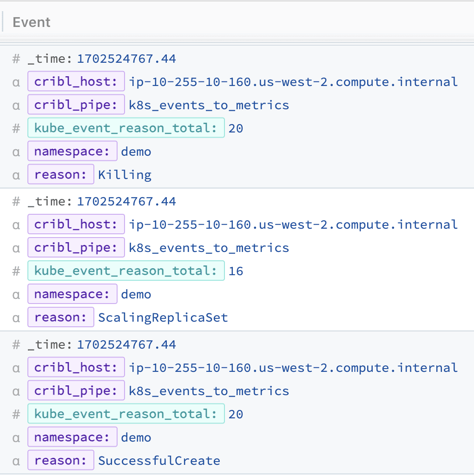Click number-type icon beside _time in SuccessfulCreate event
The image size is (474, 476).
(x=16, y=345)
